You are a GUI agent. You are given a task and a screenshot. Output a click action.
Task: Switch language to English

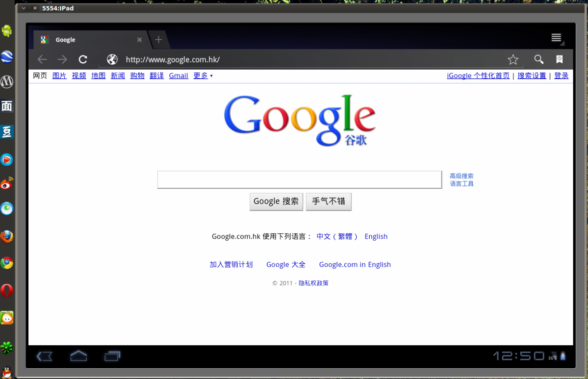[376, 236]
